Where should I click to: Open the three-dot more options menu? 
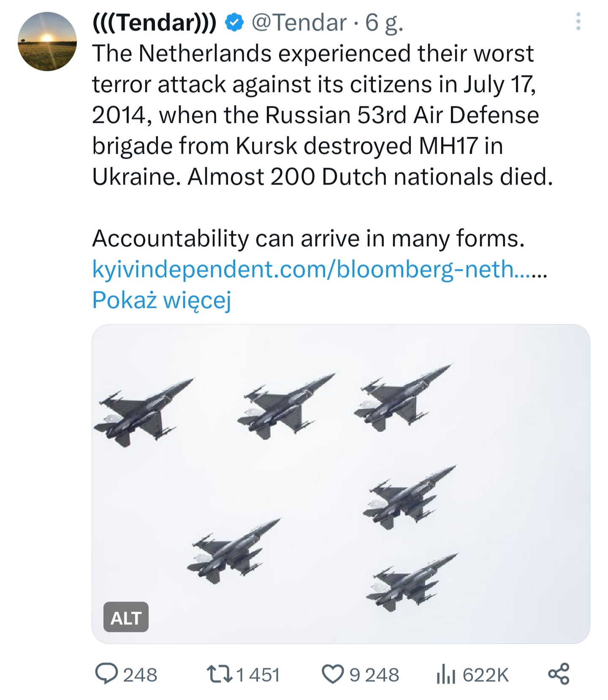578,22
